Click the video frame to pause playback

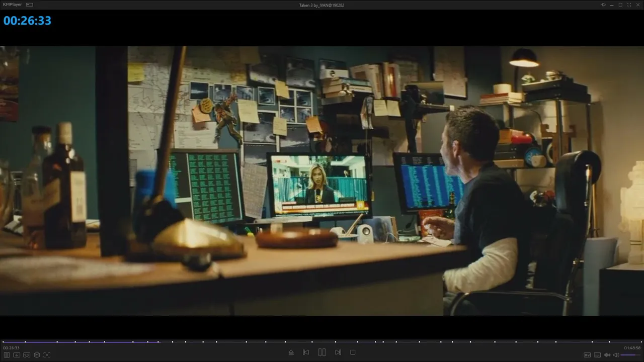pos(322,181)
